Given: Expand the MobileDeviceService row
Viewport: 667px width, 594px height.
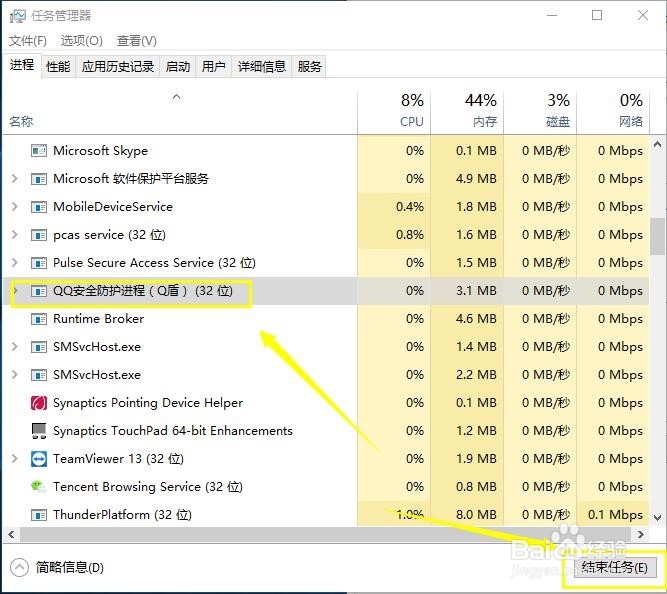Looking at the screenshot, I should click(x=15, y=207).
